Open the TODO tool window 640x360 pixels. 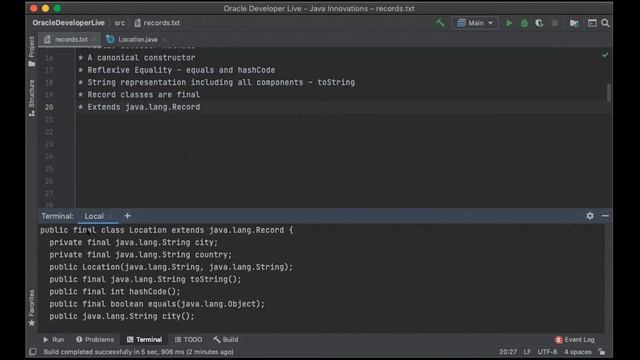[189, 340]
